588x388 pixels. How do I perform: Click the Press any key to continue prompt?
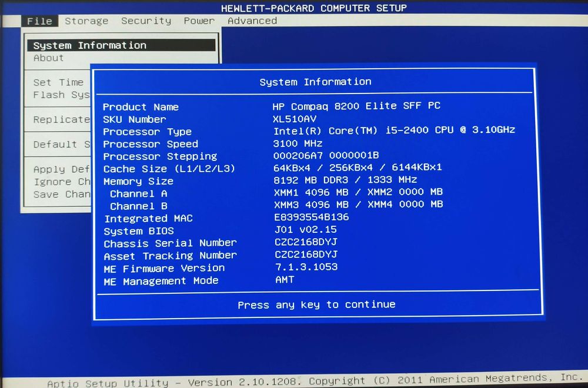pos(316,305)
